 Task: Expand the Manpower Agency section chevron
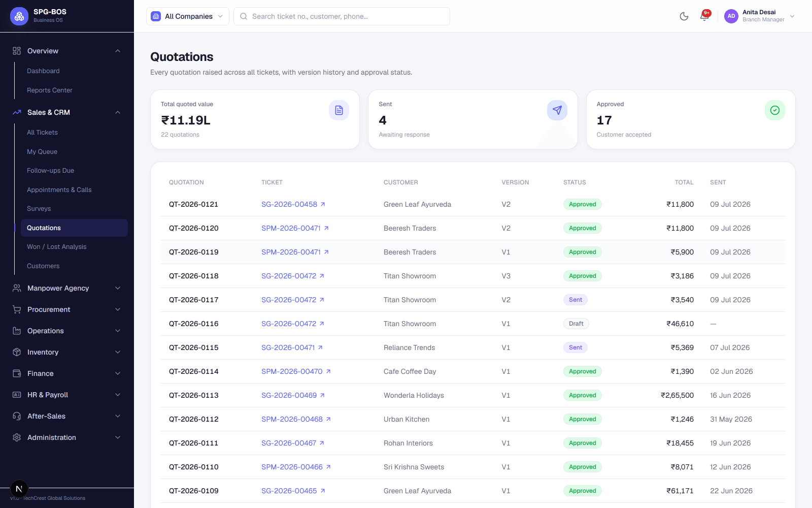coord(118,288)
